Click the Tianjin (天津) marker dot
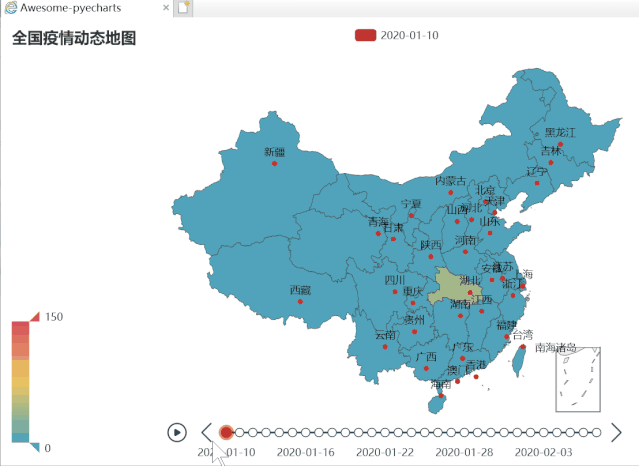 tap(494, 213)
